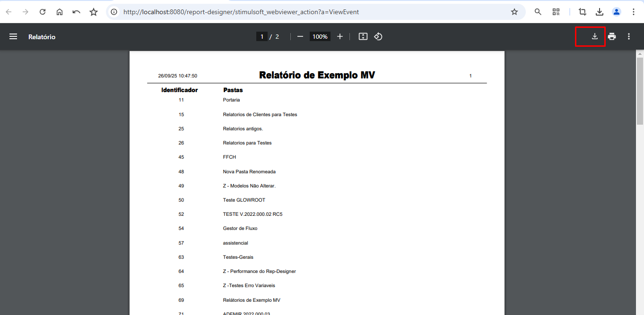Click the vertical scrollbar thumb
Image resolution: width=644 pixels, height=315 pixels.
click(640, 90)
